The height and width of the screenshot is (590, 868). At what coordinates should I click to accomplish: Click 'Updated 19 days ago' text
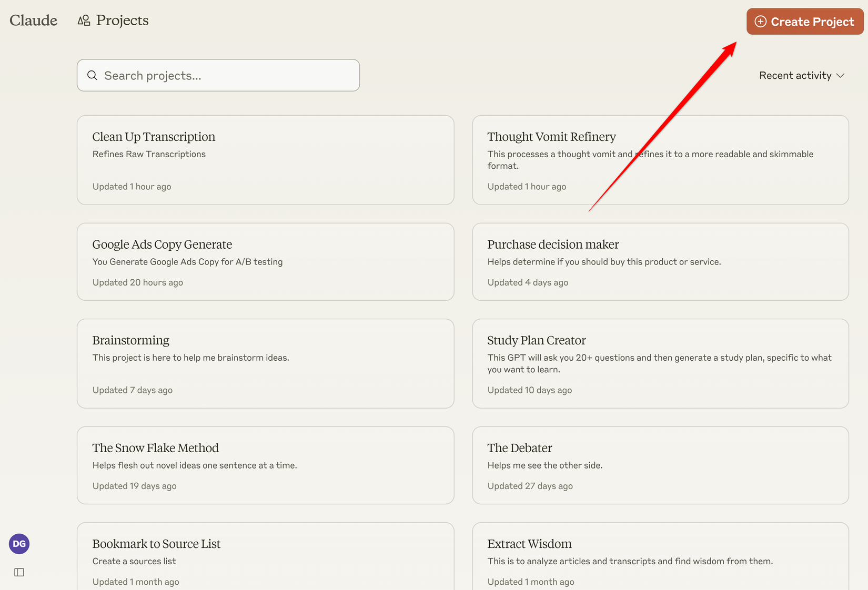[x=135, y=486]
